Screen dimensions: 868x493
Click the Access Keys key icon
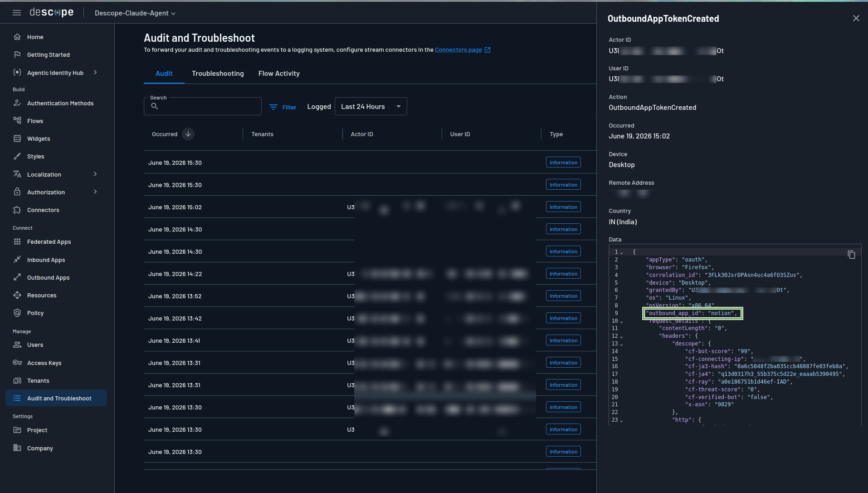(17, 363)
